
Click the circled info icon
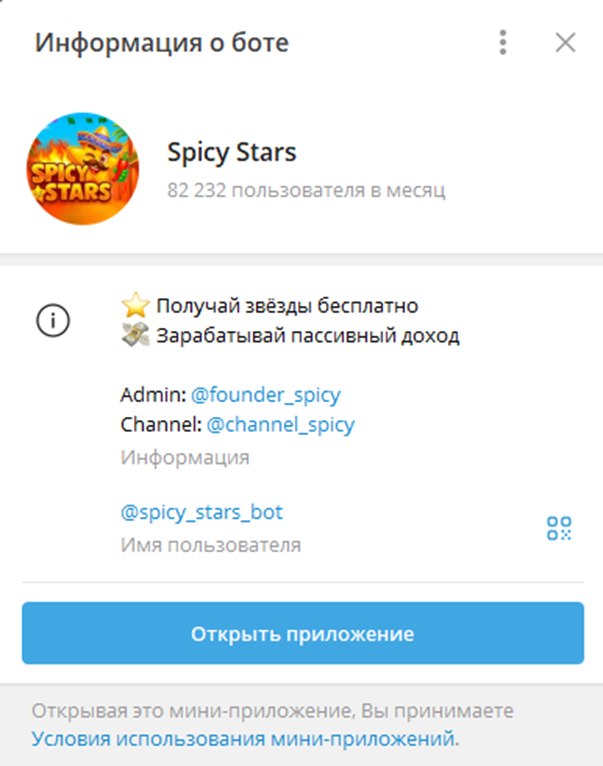(53, 320)
